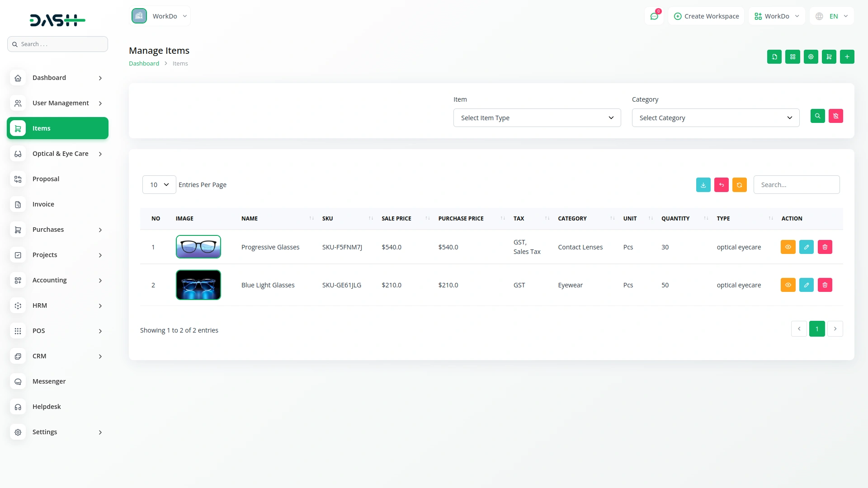The image size is (868, 488).
Task: Click the Progressive Glasses thumbnail image
Action: click(198, 247)
